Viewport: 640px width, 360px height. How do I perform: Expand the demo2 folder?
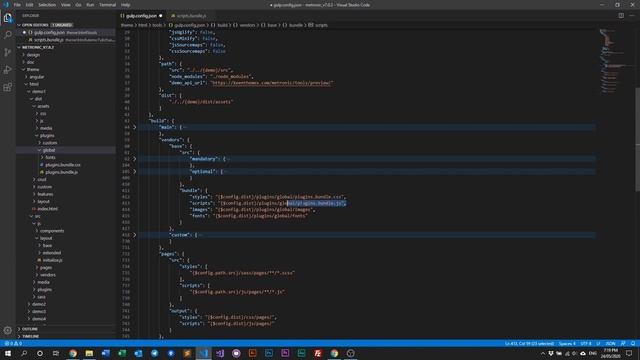(39, 304)
